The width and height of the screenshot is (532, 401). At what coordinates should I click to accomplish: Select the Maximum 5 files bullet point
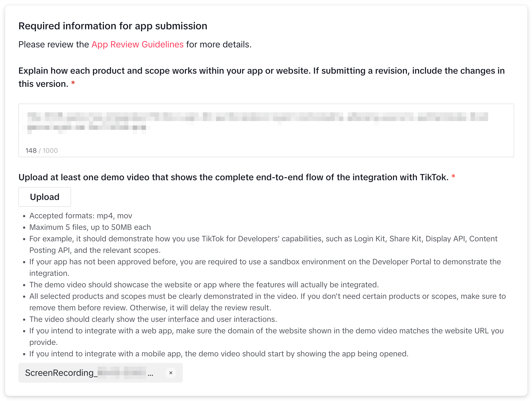90,227
